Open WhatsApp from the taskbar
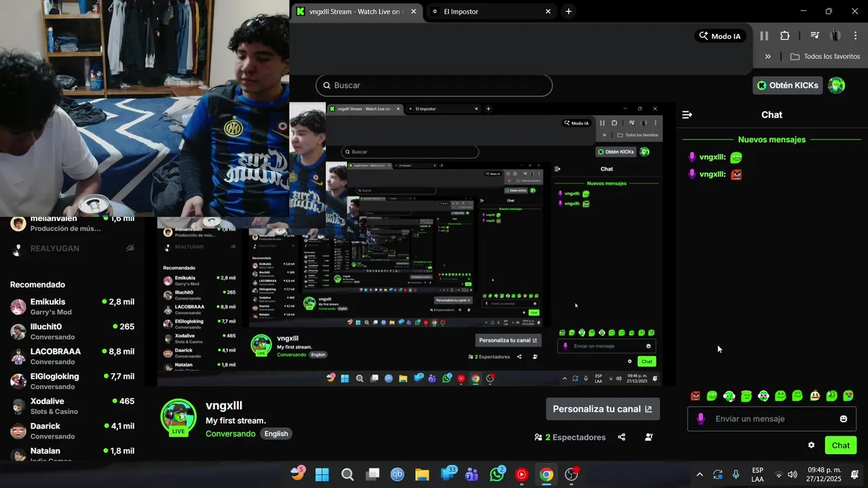The width and height of the screenshot is (868, 488). (497, 474)
